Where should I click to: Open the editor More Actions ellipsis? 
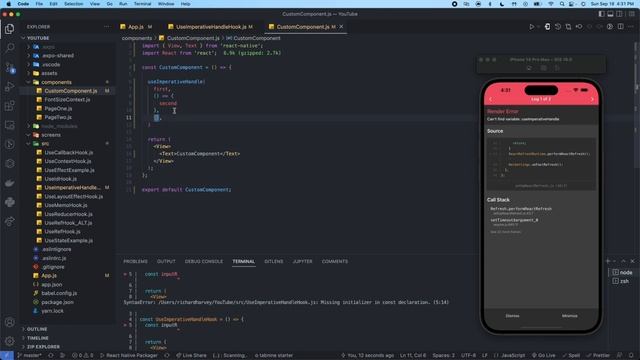[x=631, y=27]
